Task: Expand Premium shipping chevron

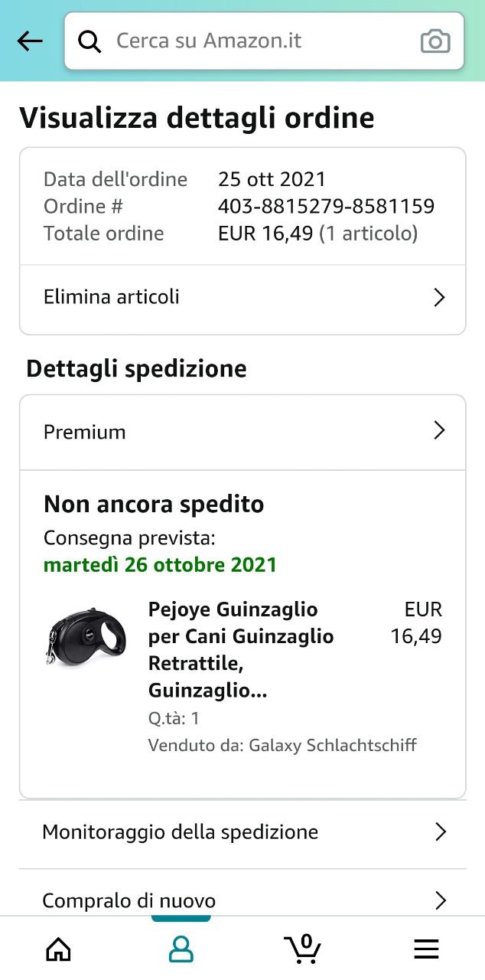Action: coord(439,431)
